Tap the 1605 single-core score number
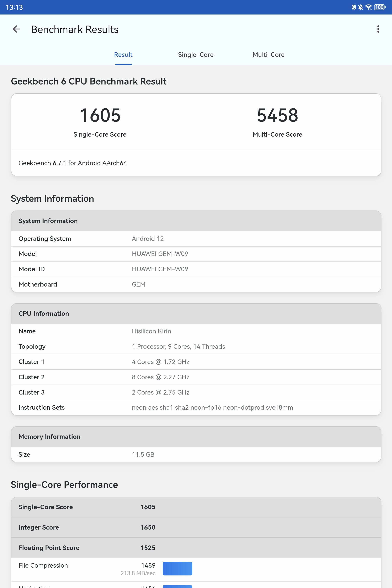 (100, 115)
